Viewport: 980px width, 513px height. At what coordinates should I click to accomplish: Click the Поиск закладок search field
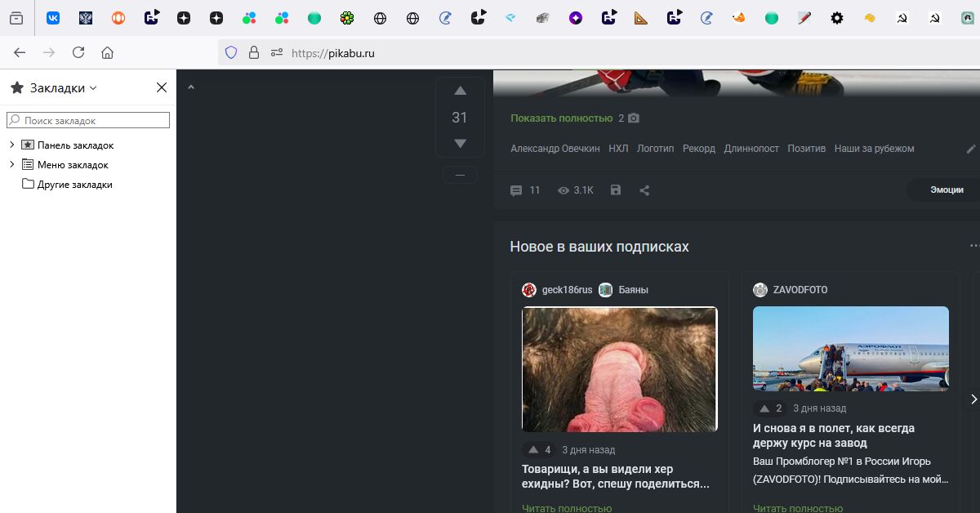(x=87, y=119)
